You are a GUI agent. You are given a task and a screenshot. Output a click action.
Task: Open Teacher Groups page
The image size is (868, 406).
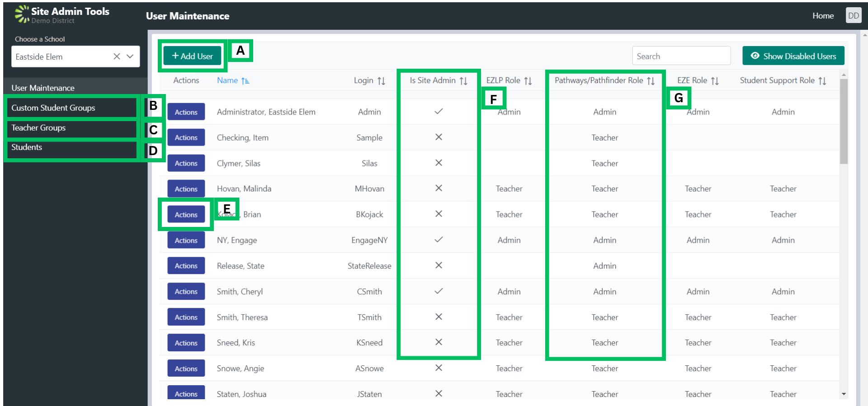[x=38, y=127]
